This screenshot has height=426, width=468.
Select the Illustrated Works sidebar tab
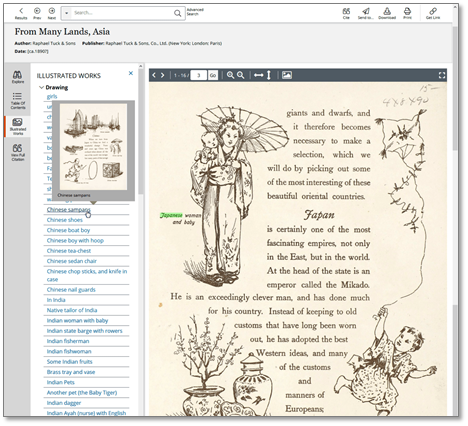tap(18, 127)
